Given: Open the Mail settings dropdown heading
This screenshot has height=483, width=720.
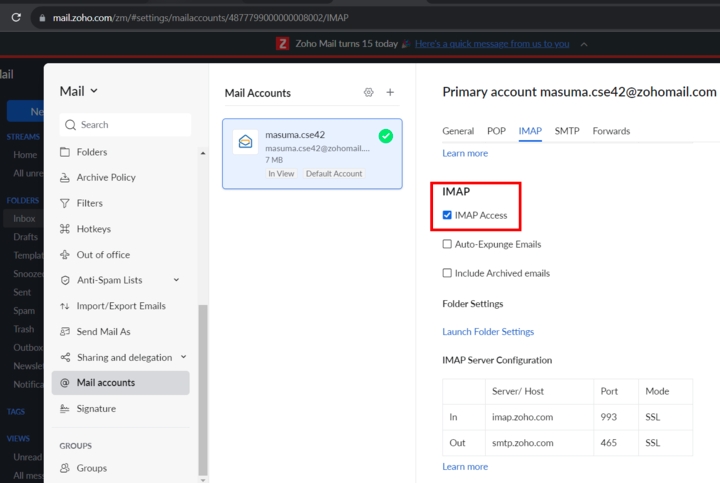Looking at the screenshot, I should 79,91.
